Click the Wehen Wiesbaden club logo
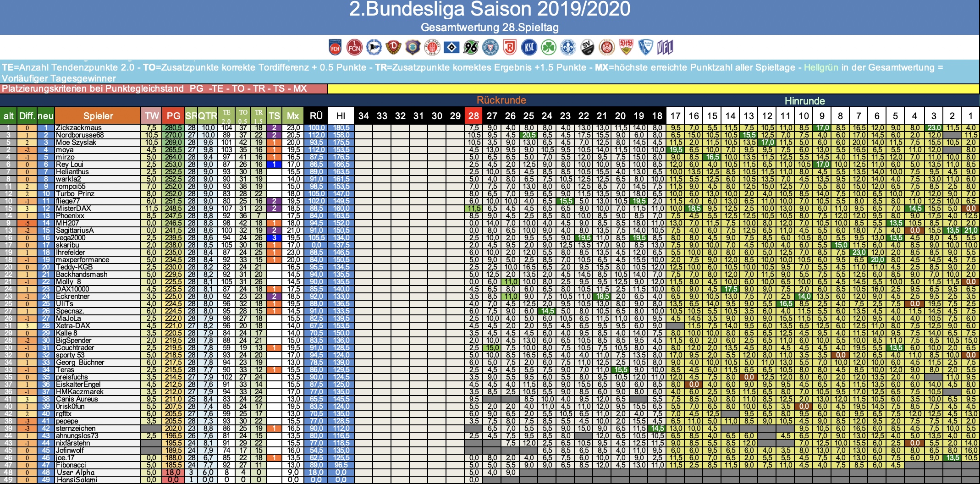This screenshot has width=980, height=484. pos(607,47)
